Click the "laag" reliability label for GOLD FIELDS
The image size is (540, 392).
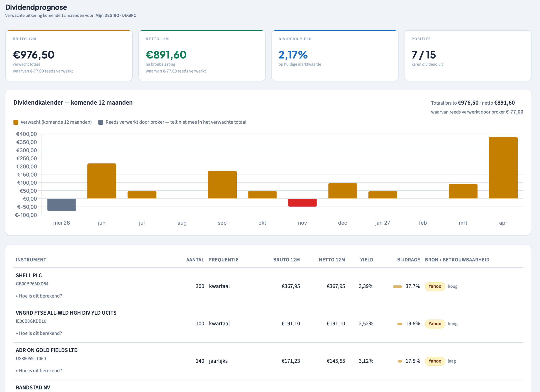452,361
